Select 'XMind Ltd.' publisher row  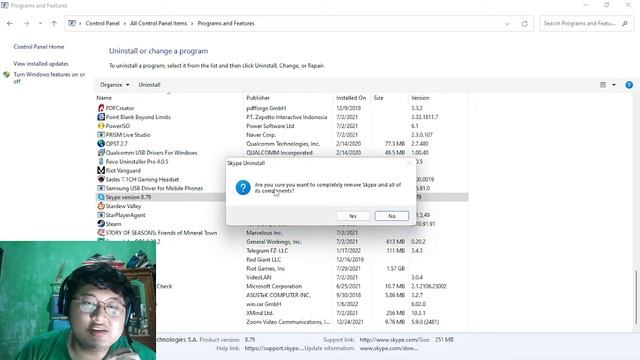(x=260, y=313)
